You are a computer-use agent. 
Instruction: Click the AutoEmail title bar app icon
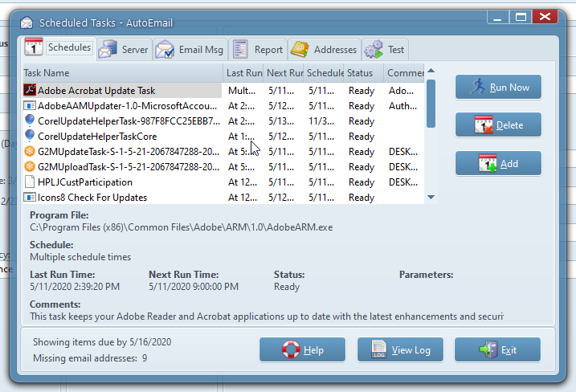[27, 22]
